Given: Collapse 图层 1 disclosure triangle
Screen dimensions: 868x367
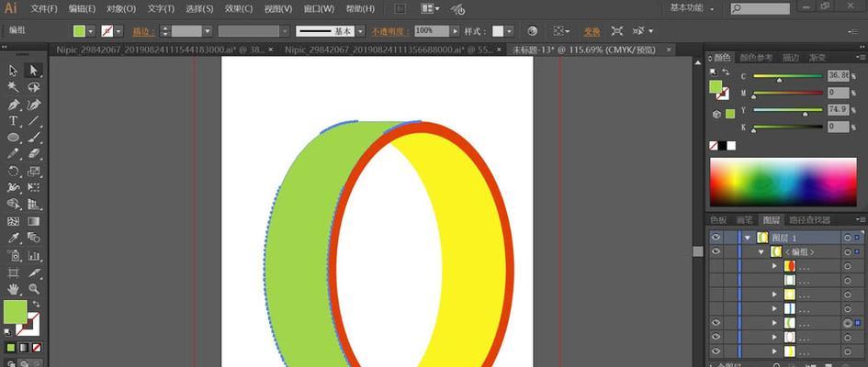Looking at the screenshot, I should [x=748, y=238].
